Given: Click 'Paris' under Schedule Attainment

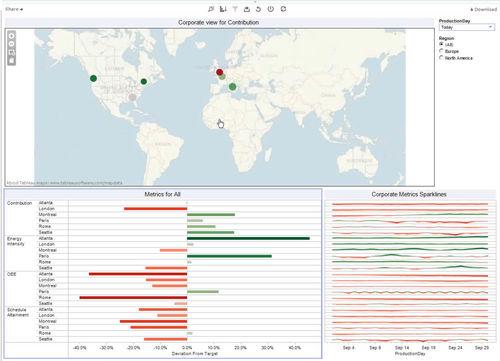Looking at the screenshot, I should click(44, 327).
